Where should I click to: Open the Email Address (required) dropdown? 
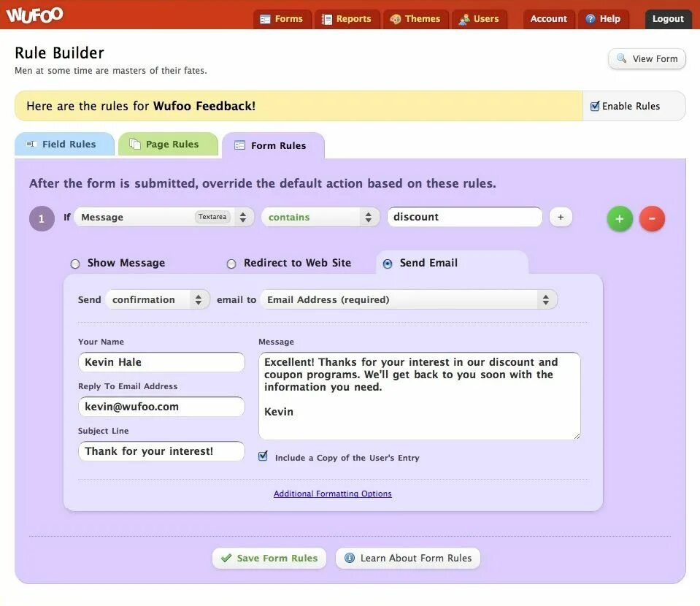tap(409, 299)
